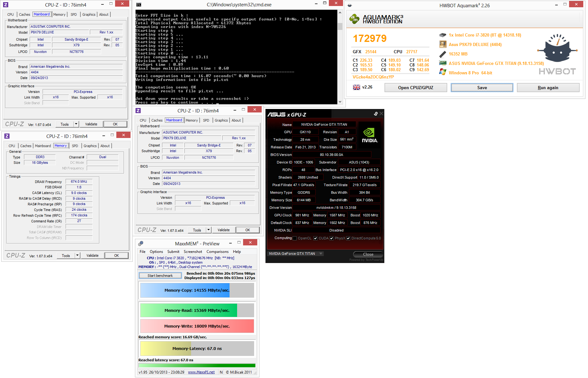Click the Save button in Aquamark
Viewport: 588px width, 378px height.
pyautogui.click(x=482, y=88)
